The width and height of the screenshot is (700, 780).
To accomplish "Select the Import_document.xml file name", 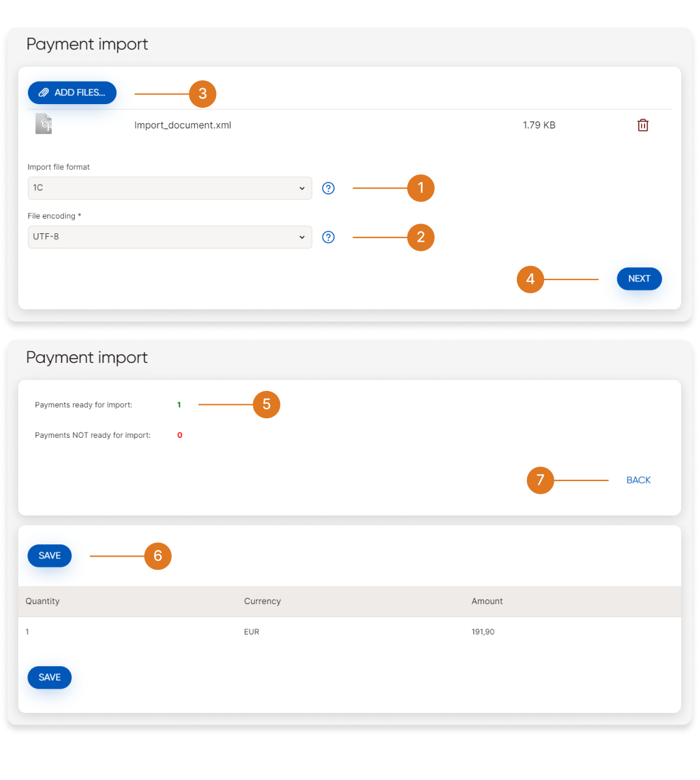I will (183, 125).
